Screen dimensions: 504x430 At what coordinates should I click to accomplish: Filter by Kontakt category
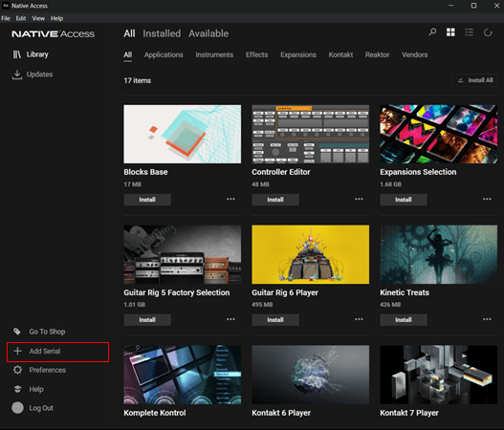(x=340, y=54)
